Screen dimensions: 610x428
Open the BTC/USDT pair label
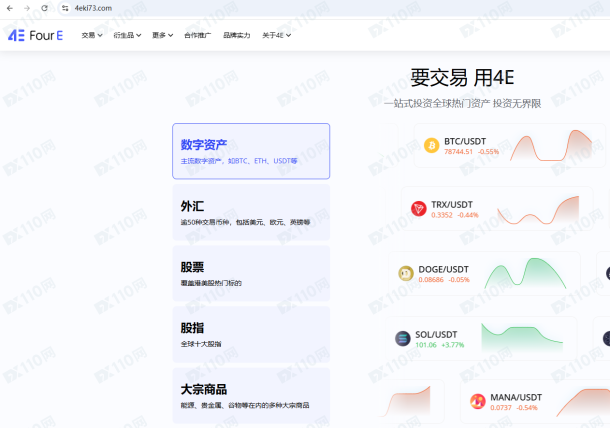pos(465,141)
